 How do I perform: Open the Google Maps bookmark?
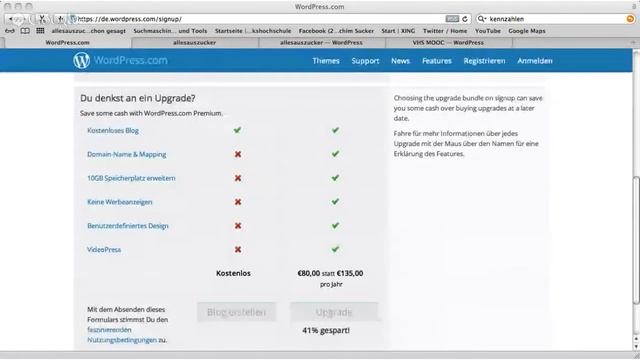[527, 31]
